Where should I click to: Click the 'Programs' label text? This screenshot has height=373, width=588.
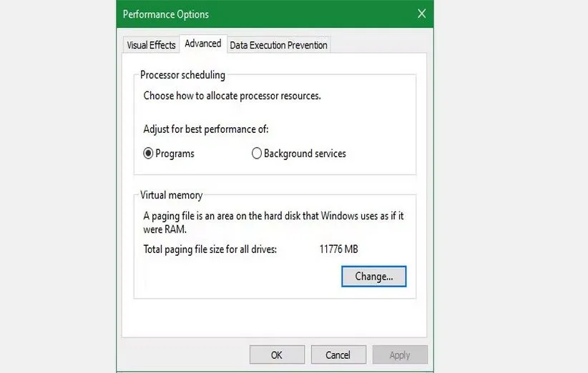[175, 153]
